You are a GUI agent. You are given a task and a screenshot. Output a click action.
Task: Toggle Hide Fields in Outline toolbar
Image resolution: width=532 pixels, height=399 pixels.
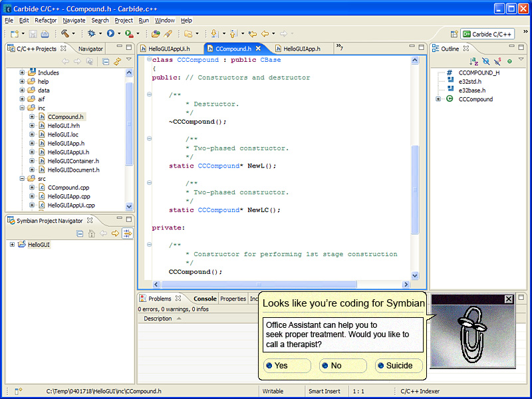pos(486,61)
